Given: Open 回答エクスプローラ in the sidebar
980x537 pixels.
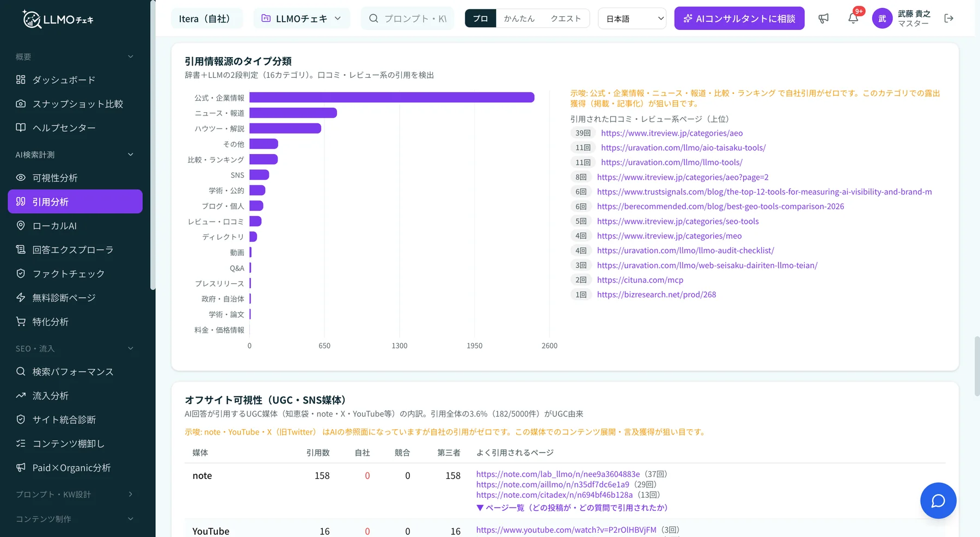Looking at the screenshot, I should [75, 249].
